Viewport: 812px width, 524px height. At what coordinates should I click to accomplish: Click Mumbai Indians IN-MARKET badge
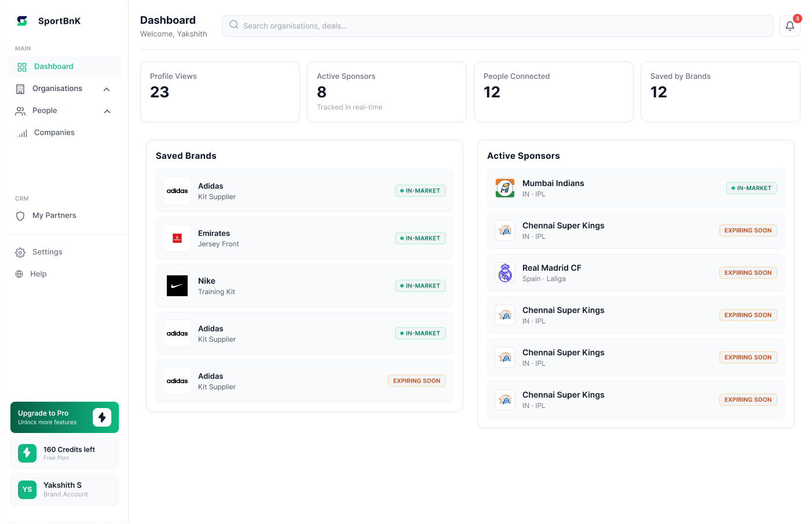pyautogui.click(x=752, y=188)
